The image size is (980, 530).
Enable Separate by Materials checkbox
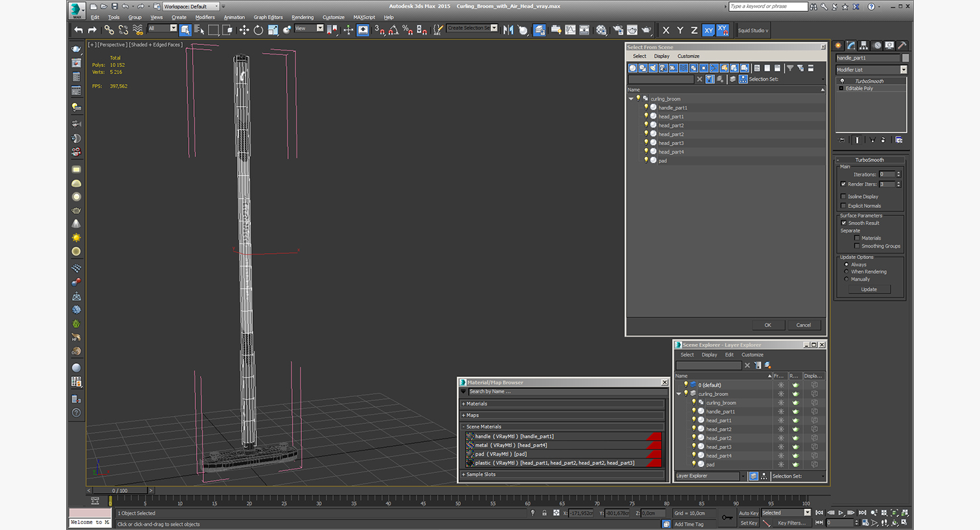pyautogui.click(x=857, y=238)
